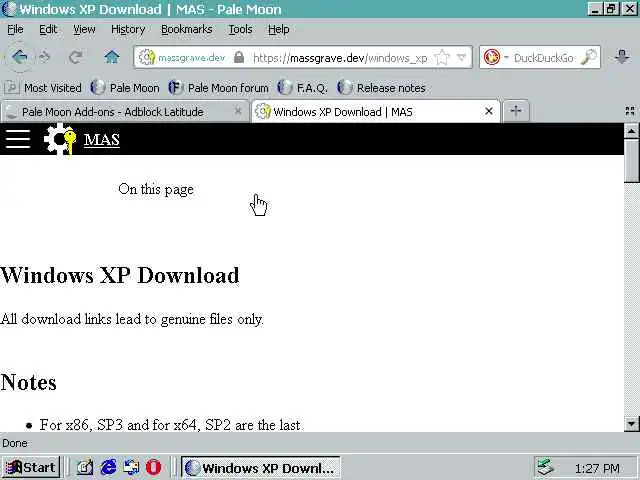Viewport: 640px width, 480px height.
Task: Open the Release notes bookmark
Action: tap(381, 88)
